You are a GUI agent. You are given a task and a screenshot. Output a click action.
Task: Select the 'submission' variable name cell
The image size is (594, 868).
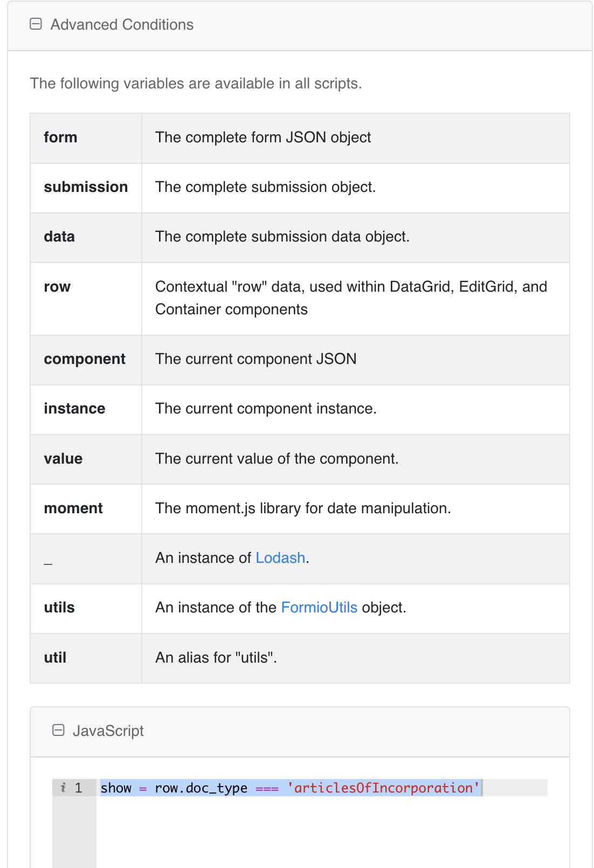click(86, 188)
